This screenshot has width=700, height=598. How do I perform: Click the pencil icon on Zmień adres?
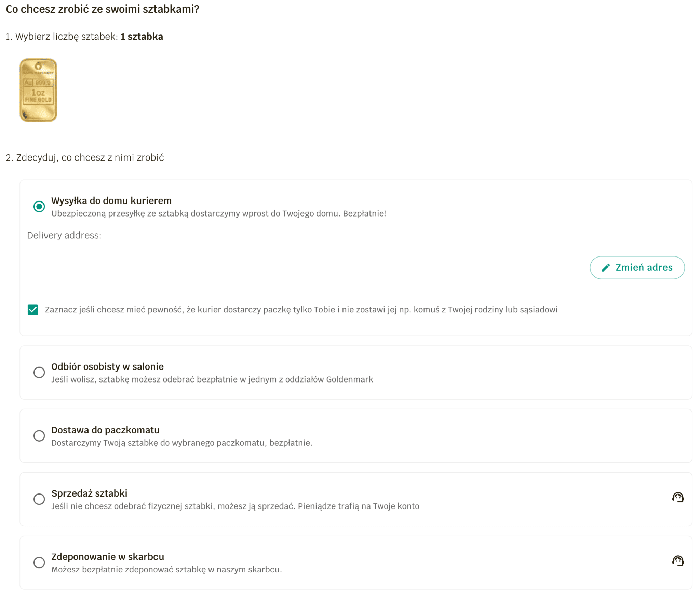pyautogui.click(x=605, y=268)
